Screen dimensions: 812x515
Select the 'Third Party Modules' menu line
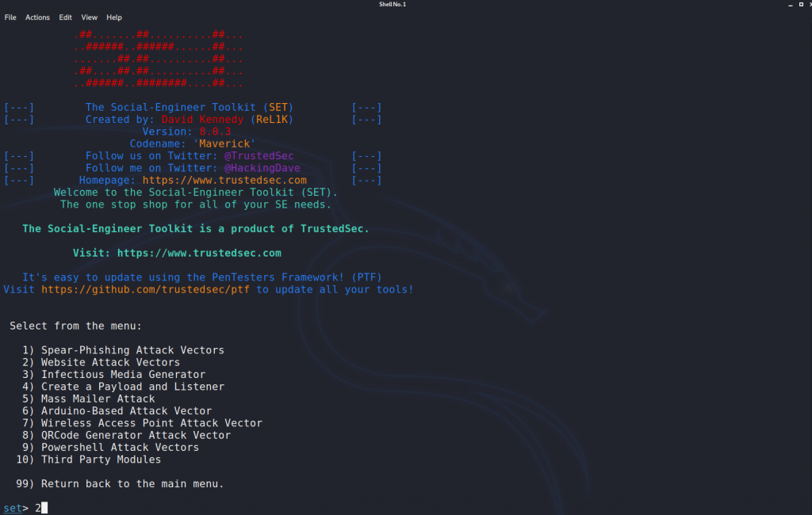[x=89, y=460]
